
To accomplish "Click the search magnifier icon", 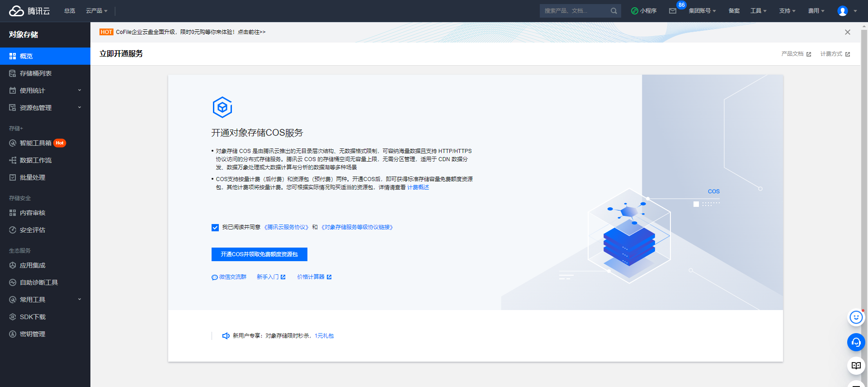I will point(613,11).
